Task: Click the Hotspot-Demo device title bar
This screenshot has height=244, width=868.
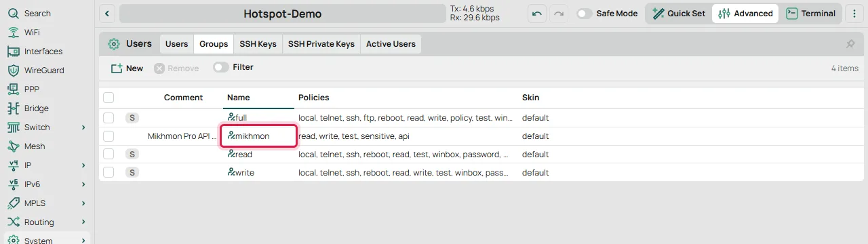Action: pos(283,14)
